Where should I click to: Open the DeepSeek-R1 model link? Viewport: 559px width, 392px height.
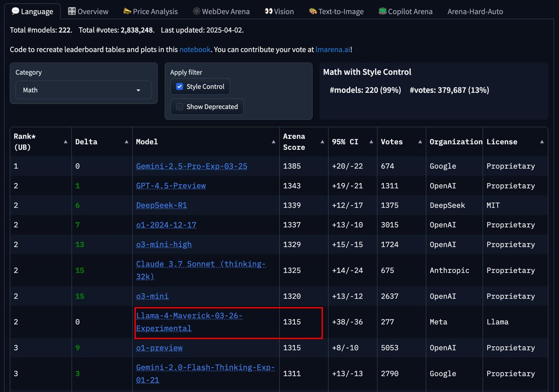tap(162, 205)
